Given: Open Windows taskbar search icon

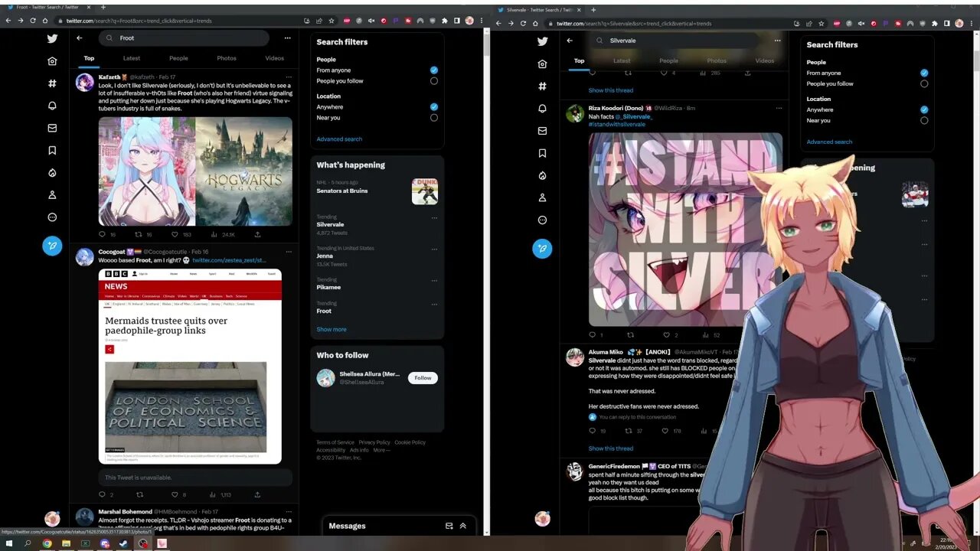Looking at the screenshot, I should coord(28,543).
